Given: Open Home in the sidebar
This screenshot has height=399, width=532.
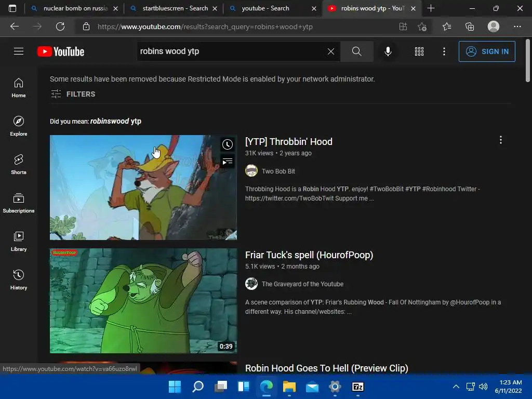Looking at the screenshot, I should pos(19,87).
